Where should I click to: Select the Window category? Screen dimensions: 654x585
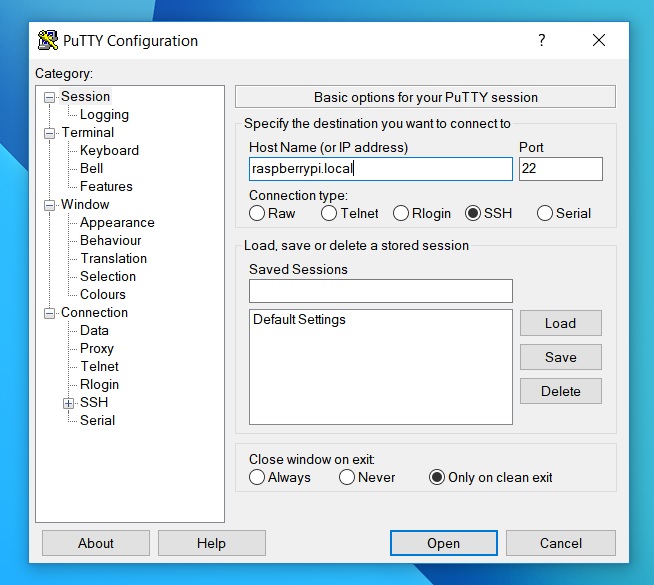tap(85, 204)
